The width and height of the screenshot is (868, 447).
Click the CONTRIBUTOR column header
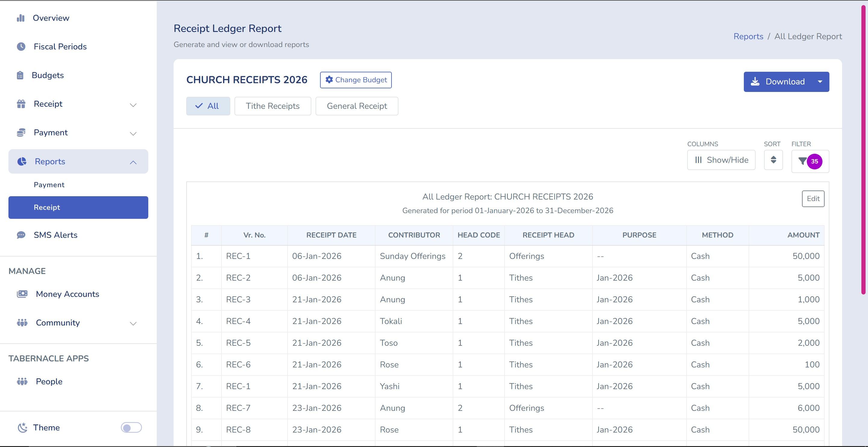point(414,235)
